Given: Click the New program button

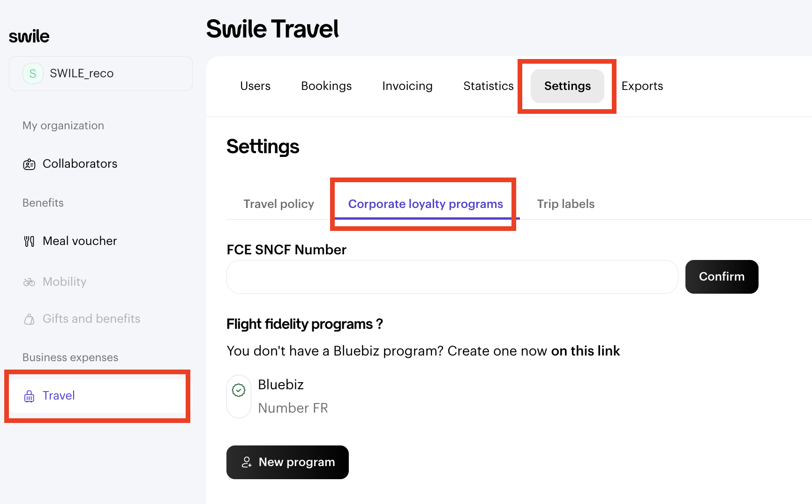Looking at the screenshot, I should (x=287, y=462).
